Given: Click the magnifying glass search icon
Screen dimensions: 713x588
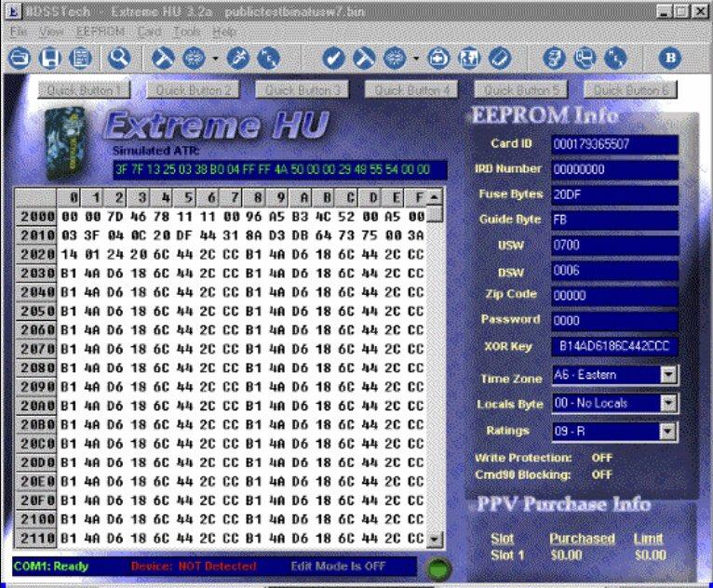Looking at the screenshot, I should [119, 58].
